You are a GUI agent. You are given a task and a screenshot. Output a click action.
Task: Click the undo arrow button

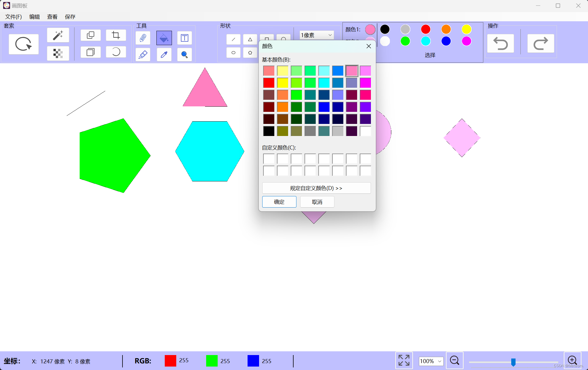coord(500,44)
